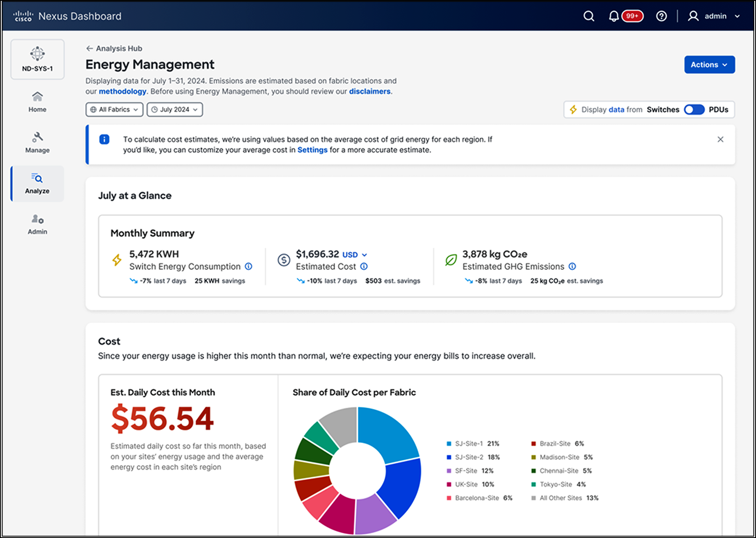Click Tokyo-Site 4% legend entry
Screen dimensions: 756x538
pos(559,484)
